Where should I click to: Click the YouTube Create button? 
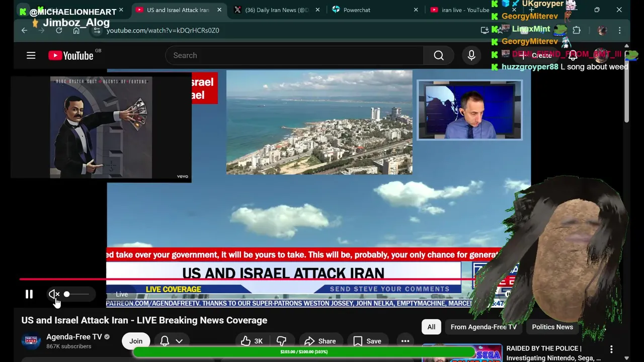coord(536,55)
